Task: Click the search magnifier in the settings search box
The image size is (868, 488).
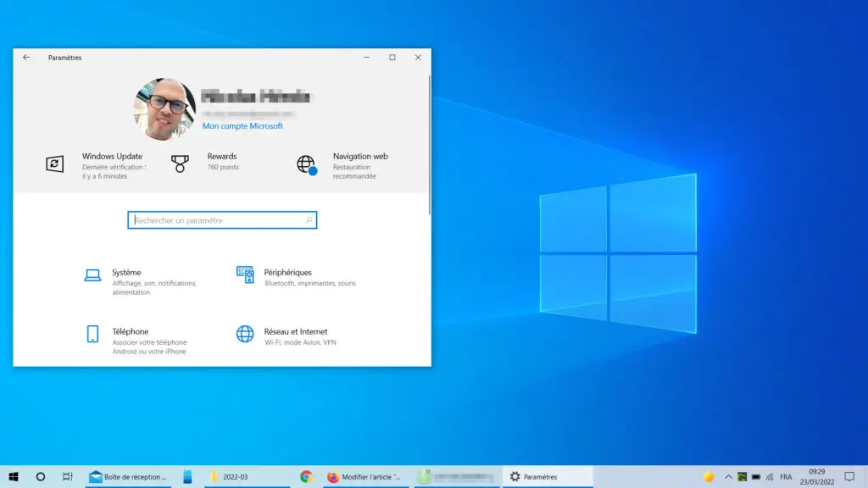Action: point(309,220)
